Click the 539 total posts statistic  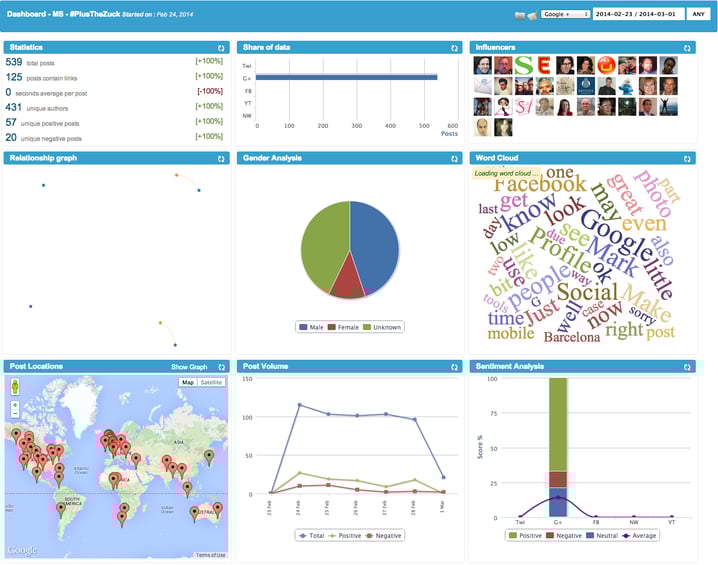[30, 62]
